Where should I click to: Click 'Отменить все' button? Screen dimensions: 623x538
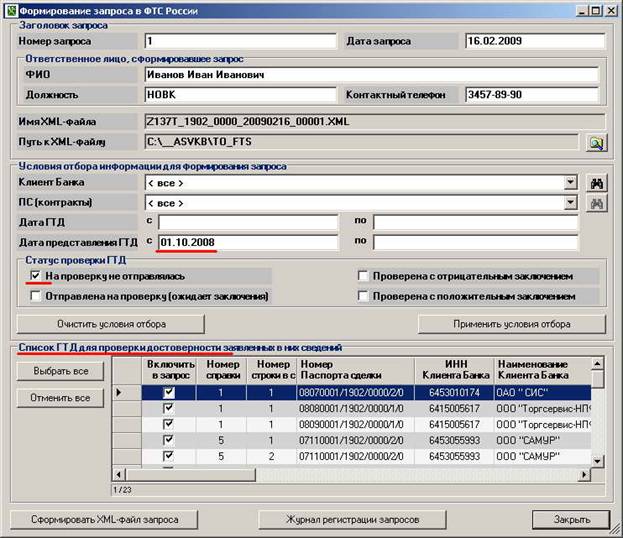(x=59, y=398)
